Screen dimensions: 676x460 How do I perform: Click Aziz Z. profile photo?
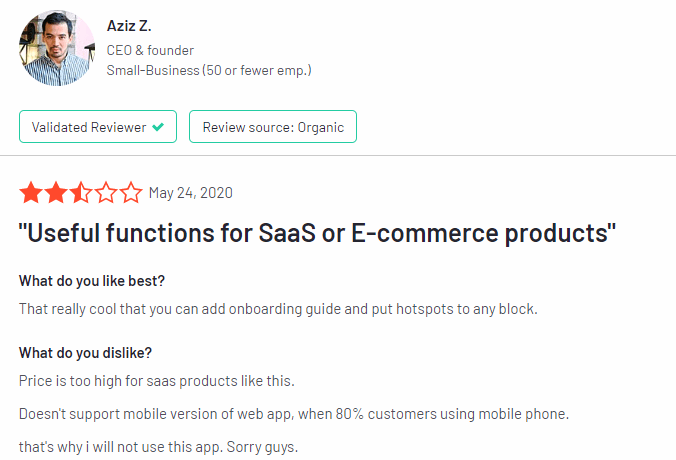[56, 48]
